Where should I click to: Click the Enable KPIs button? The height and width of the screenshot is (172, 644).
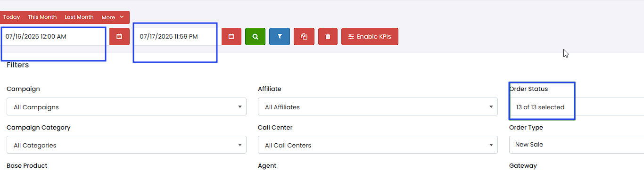click(370, 36)
